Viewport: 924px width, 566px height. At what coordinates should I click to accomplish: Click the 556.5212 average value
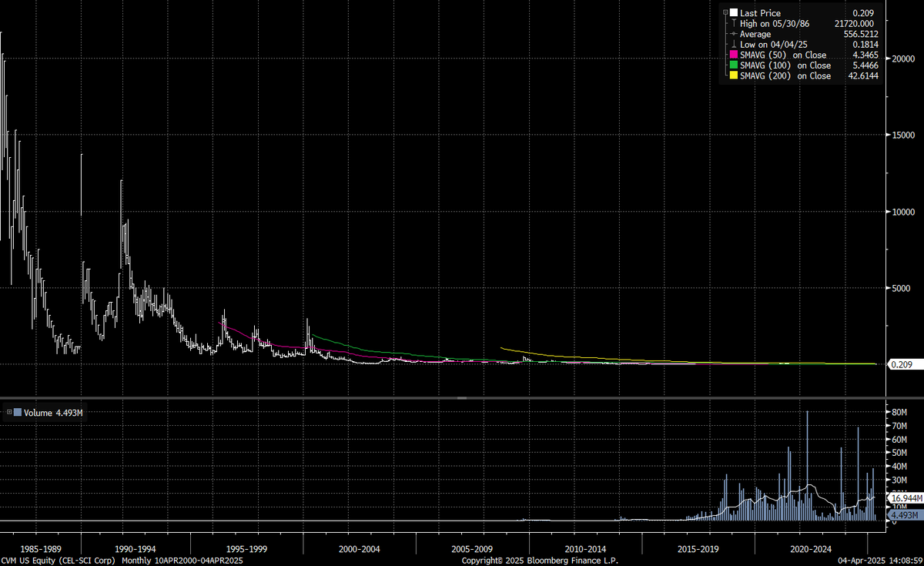tap(862, 34)
